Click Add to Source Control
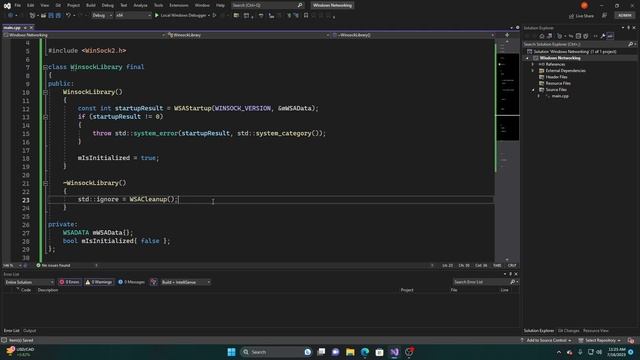 tap(546, 340)
